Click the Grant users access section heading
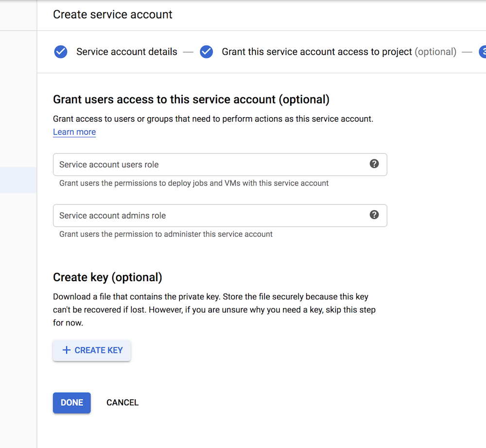This screenshot has width=486, height=448. pyautogui.click(x=191, y=100)
